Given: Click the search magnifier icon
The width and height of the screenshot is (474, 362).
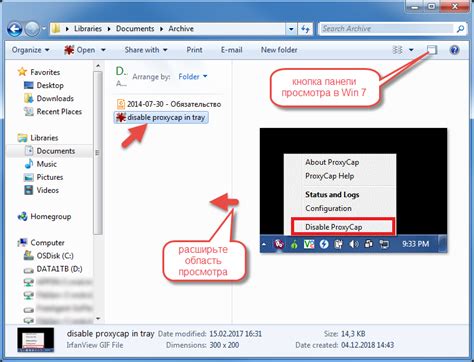Looking at the screenshot, I should [460, 29].
